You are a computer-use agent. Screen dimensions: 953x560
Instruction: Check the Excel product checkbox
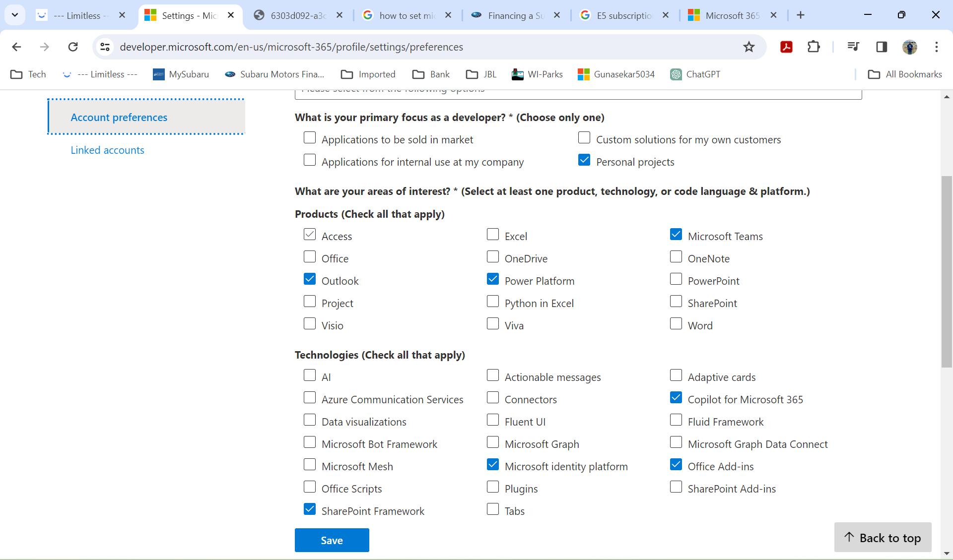click(x=493, y=234)
